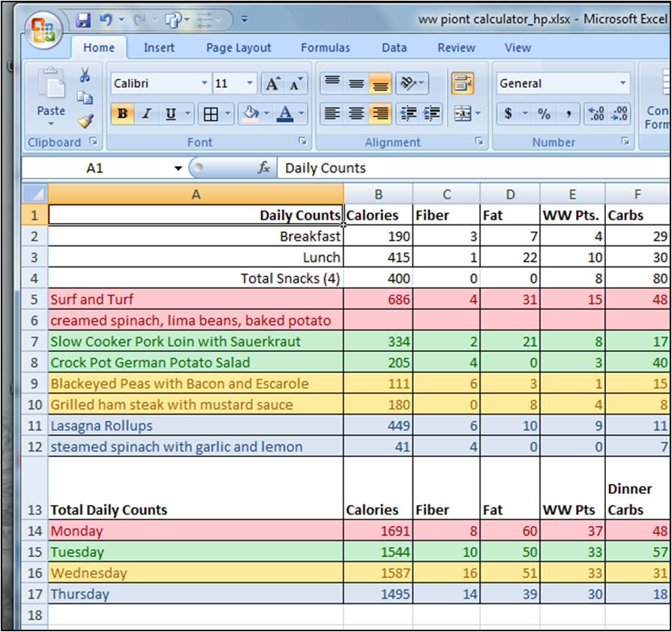The width and height of the screenshot is (672, 632).
Task: Open the Page Layout tab
Action: tap(238, 47)
